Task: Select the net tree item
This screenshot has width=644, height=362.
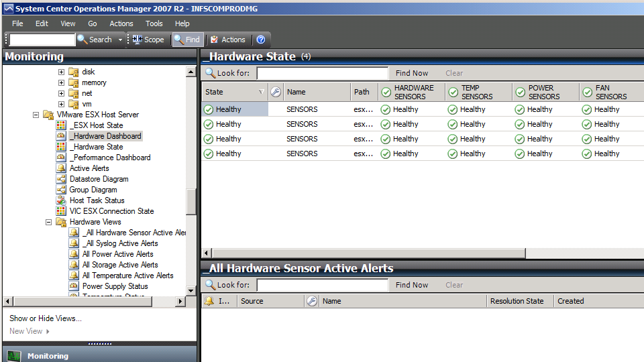Action: 87,93
